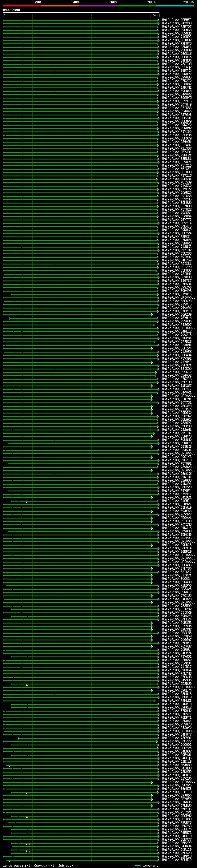Click the UniRef100_Q8H9C9 label
Viewport: 197px width, 868px height.
click(177, 139)
